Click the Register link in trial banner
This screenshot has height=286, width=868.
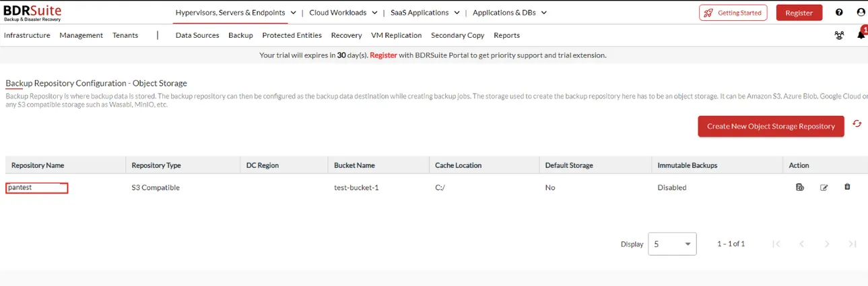383,55
